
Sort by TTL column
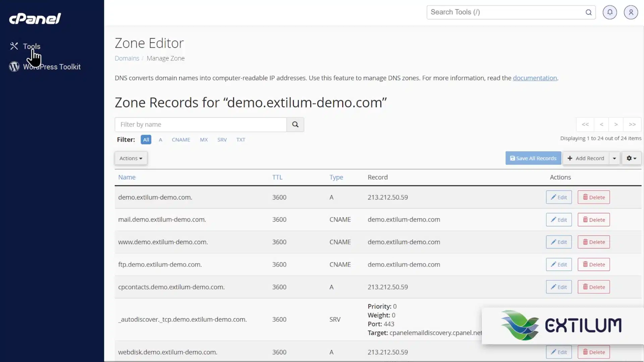tap(277, 177)
